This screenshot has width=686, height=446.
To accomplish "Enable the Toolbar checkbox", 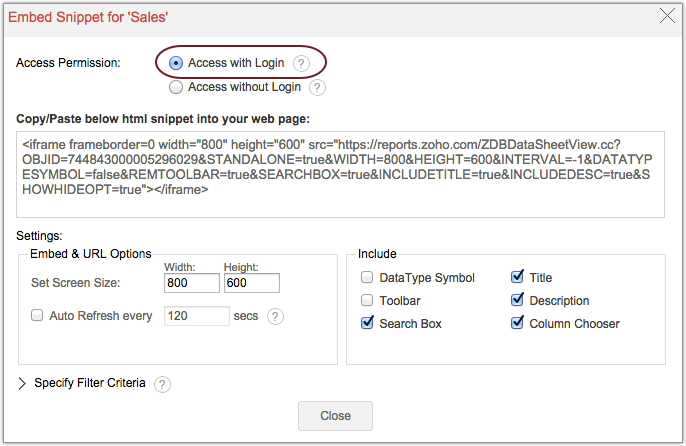I will tap(368, 301).
